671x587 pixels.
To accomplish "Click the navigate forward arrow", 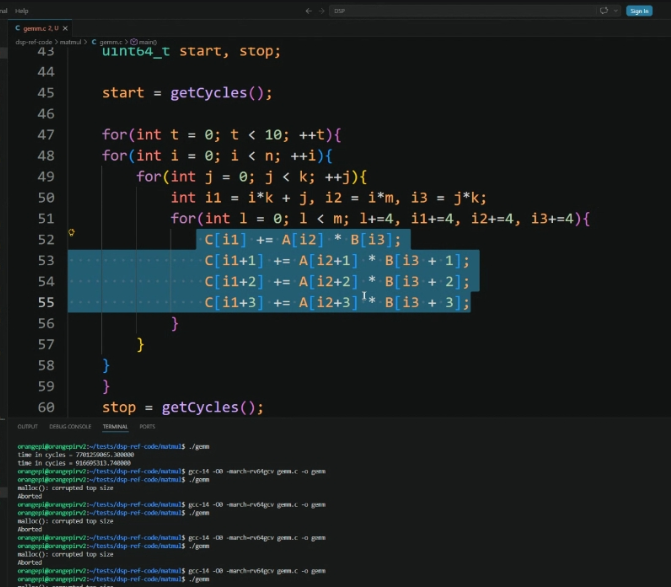I will point(322,11).
